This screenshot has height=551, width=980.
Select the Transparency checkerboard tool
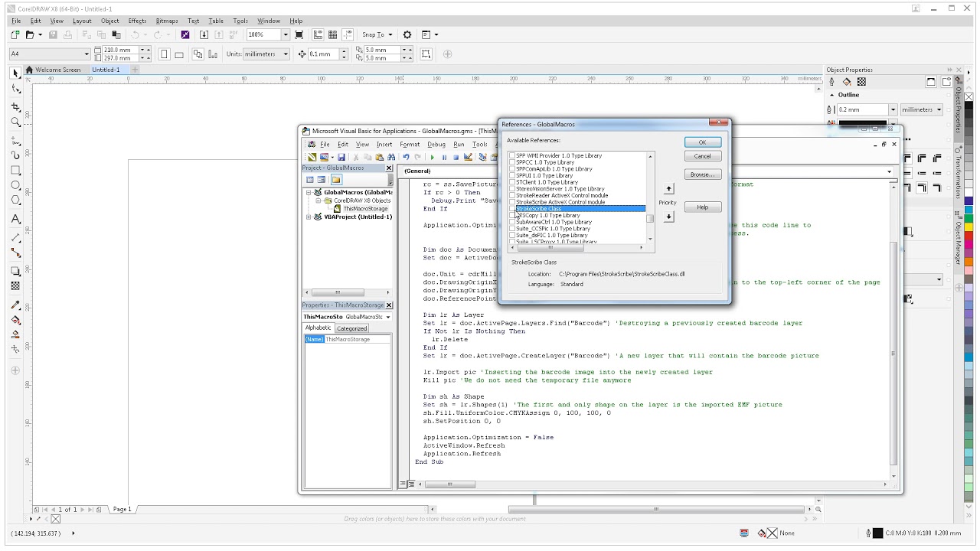tap(15, 286)
